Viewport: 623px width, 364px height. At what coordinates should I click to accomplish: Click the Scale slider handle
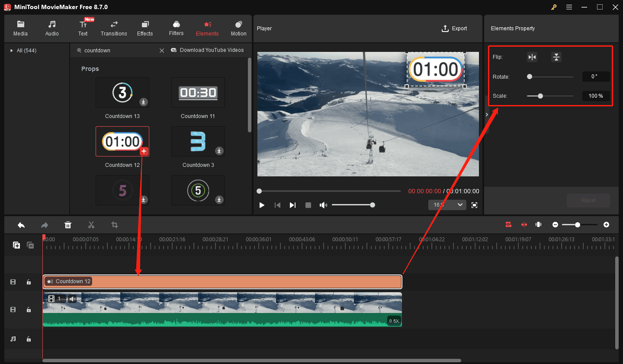[x=540, y=96]
